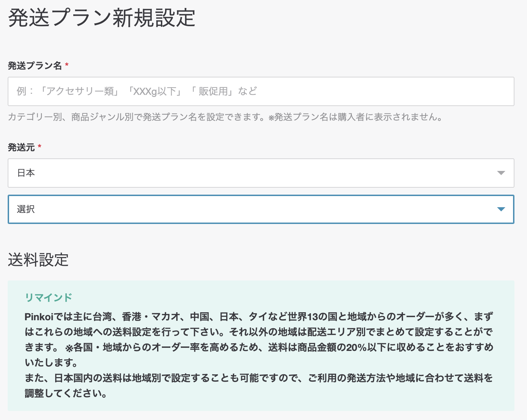
Task: Click the 送料設定 section heading
Action: coord(38,260)
